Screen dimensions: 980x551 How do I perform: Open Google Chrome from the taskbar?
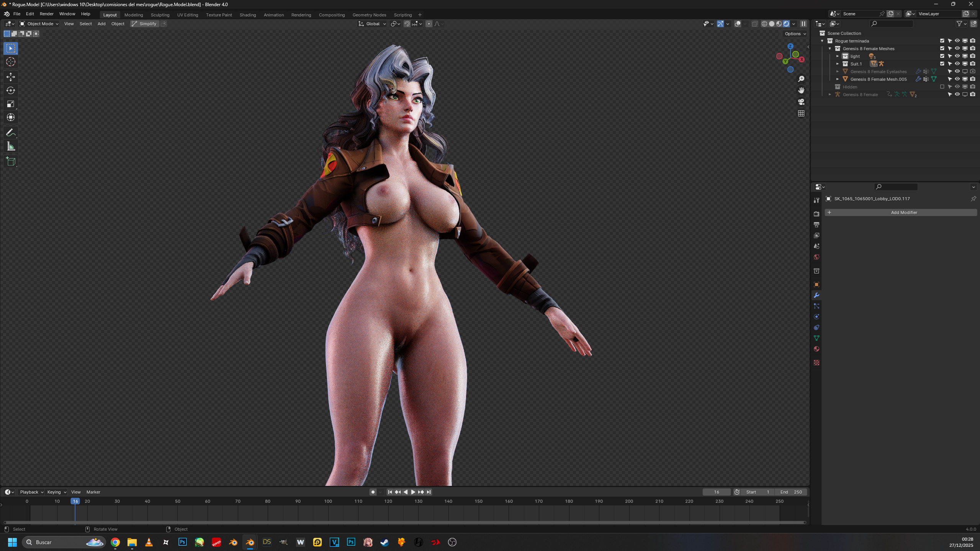(115, 542)
